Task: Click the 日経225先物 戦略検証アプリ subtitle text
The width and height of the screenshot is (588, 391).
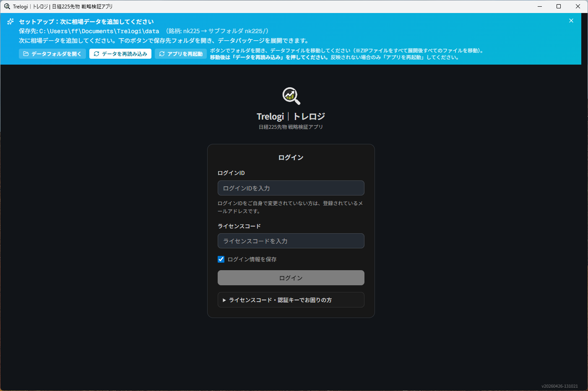Action: tap(291, 127)
